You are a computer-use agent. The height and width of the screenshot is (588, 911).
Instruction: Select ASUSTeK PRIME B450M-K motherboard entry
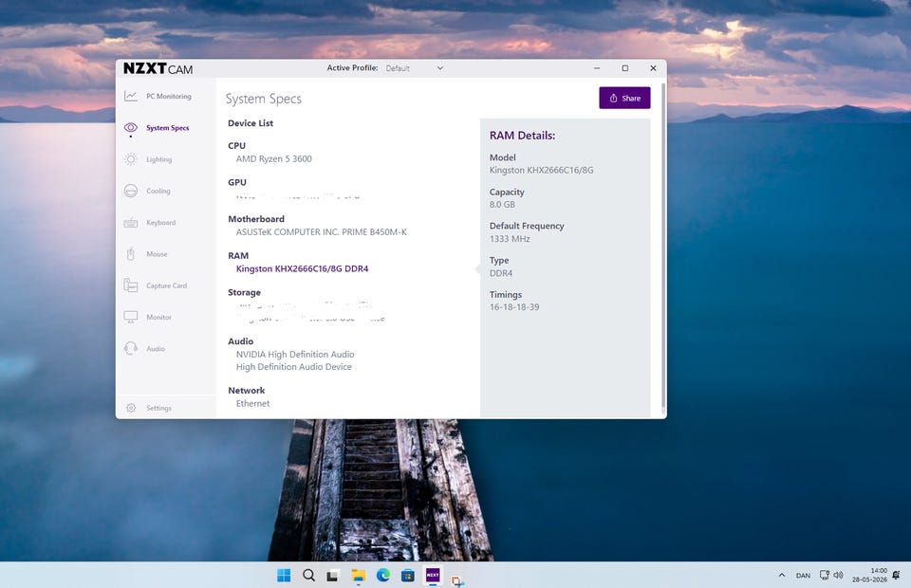[322, 231]
